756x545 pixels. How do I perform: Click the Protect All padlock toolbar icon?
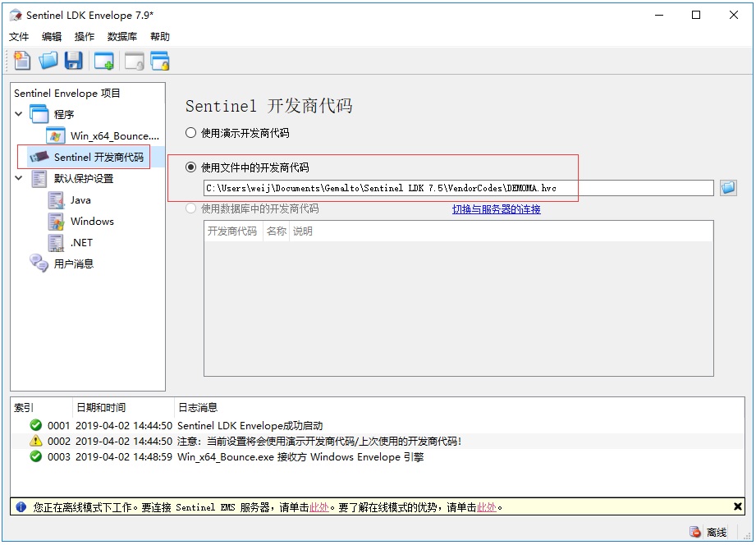(159, 61)
